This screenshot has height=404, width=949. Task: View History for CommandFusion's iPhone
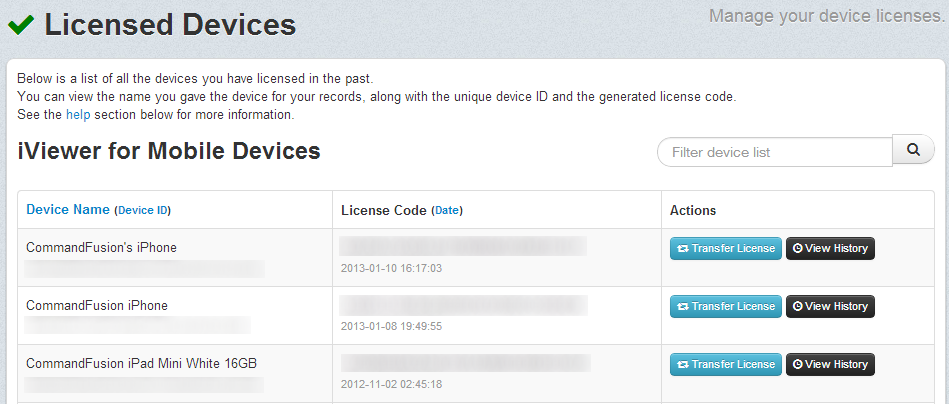coord(830,249)
